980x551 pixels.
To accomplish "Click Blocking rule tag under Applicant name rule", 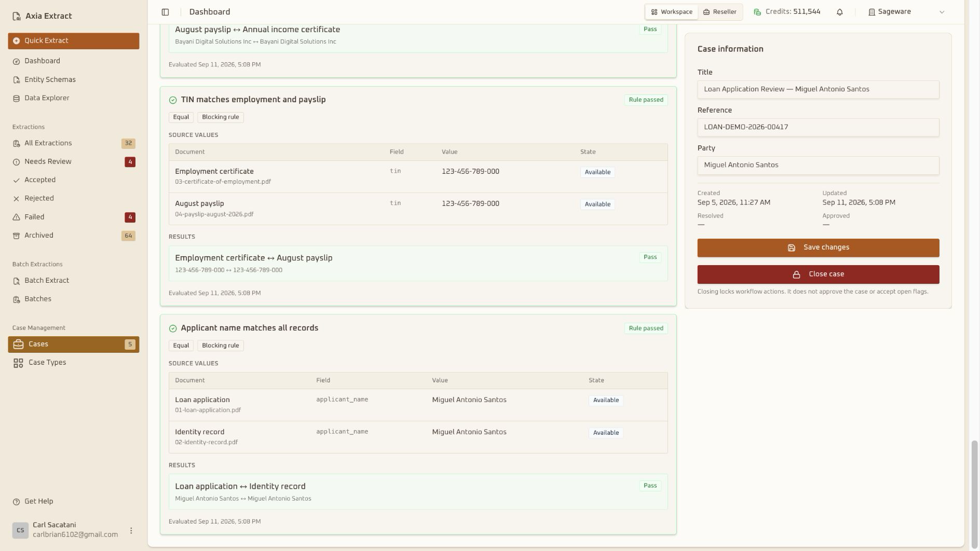I will click(220, 346).
